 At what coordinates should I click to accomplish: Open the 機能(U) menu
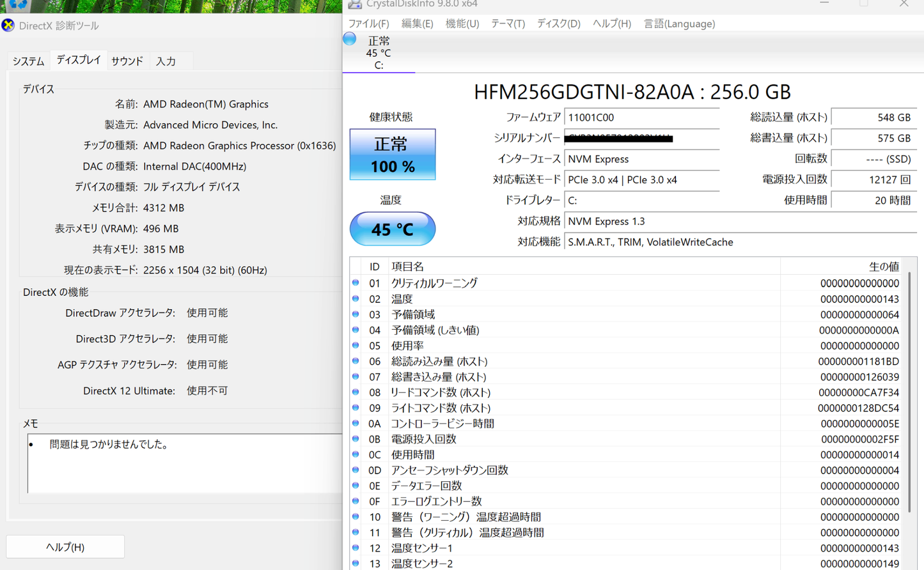462,24
